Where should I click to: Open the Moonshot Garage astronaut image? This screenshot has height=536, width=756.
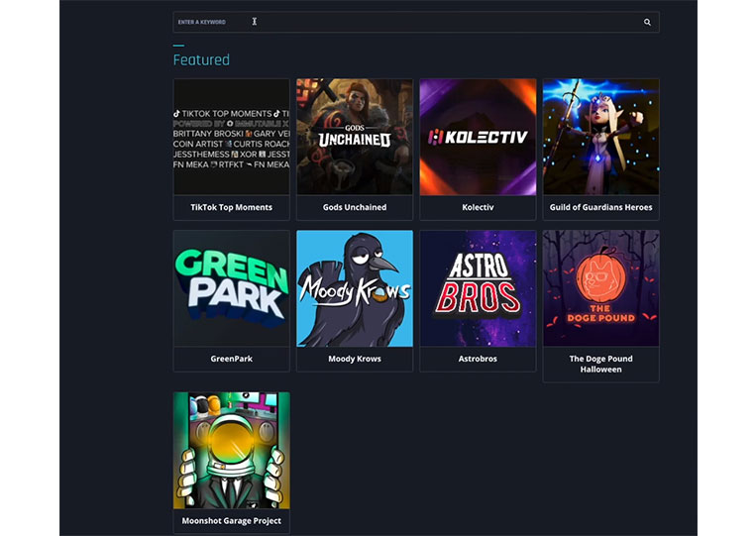pyautogui.click(x=232, y=450)
